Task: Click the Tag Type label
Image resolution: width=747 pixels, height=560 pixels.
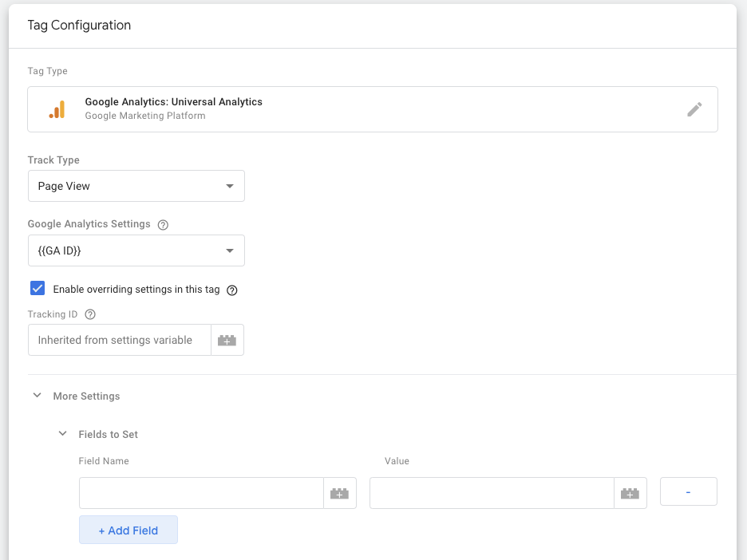Action: point(48,71)
